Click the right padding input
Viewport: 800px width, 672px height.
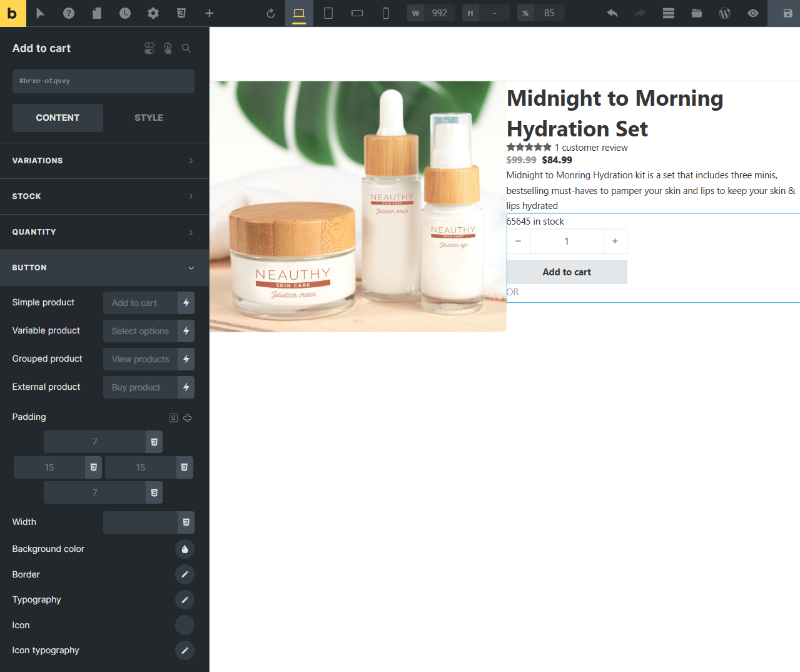(141, 467)
